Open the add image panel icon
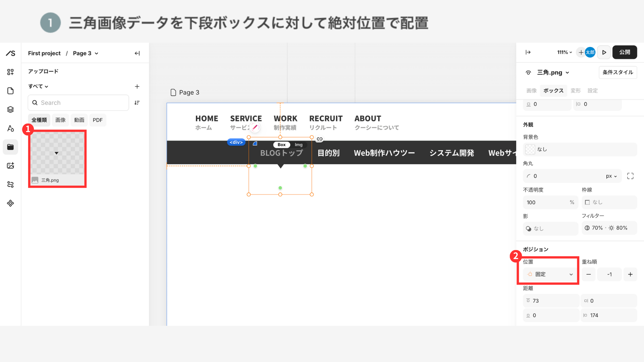 tap(10, 166)
